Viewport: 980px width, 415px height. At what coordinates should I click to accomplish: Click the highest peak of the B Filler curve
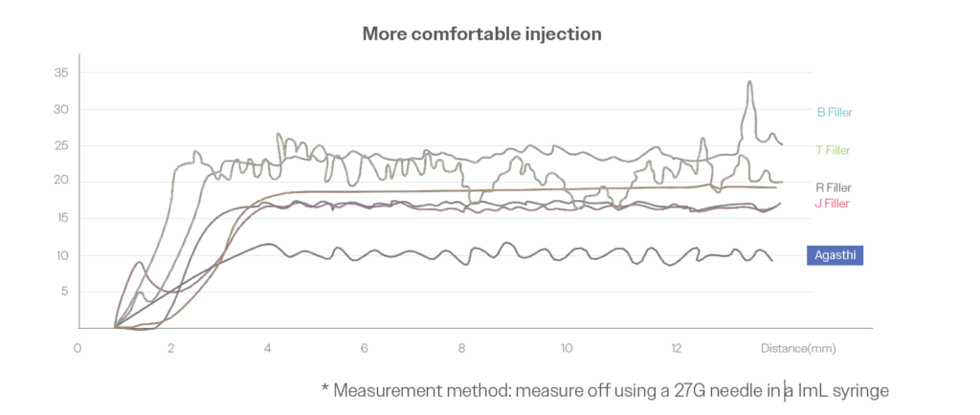pos(749,82)
